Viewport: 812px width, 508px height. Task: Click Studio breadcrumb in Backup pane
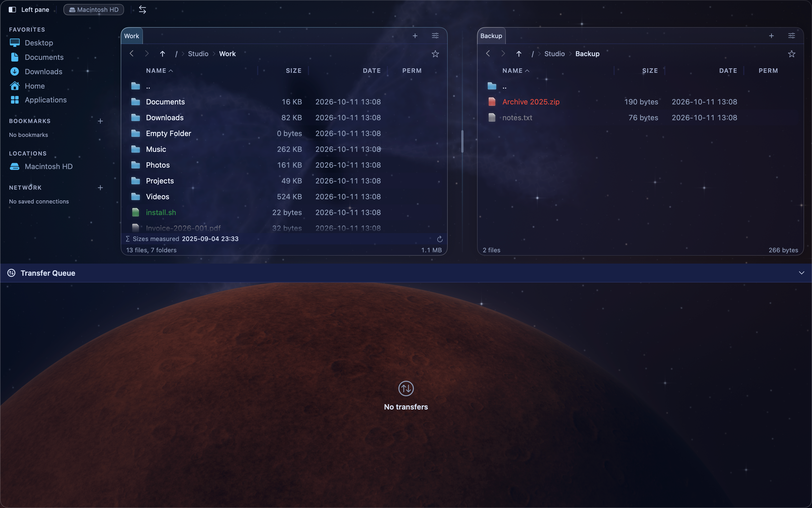pos(554,54)
